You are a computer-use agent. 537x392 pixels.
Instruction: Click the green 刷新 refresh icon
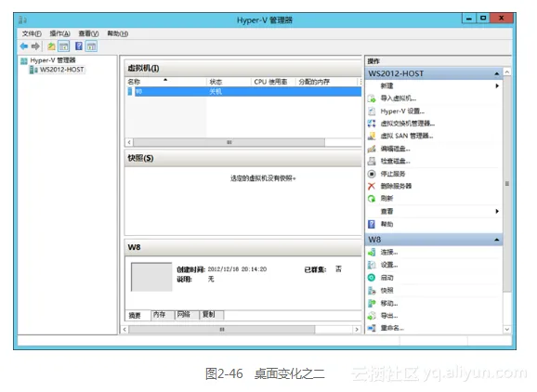click(372, 199)
